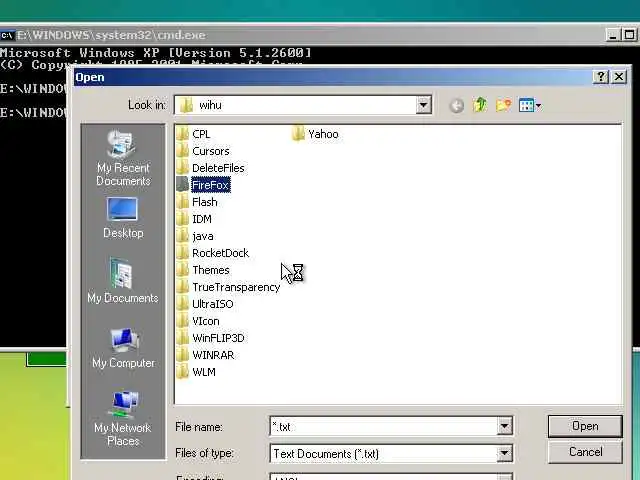The image size is (640, 480).
Task: Click into the File name text field
Action: pos(384,427)
